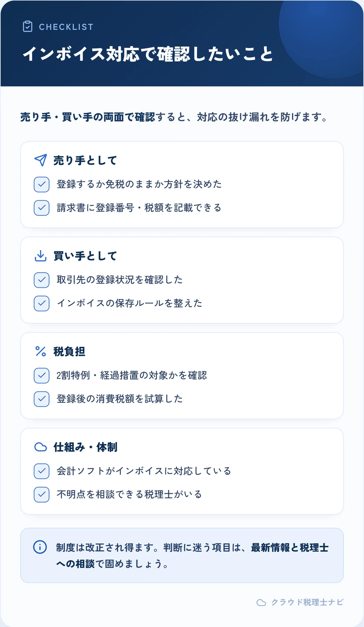This screenshot has height=627, width=364.
Task: Toggle checkbox for 請求書に登録番号・税額を記載できる
Action: tap(41, 208)
